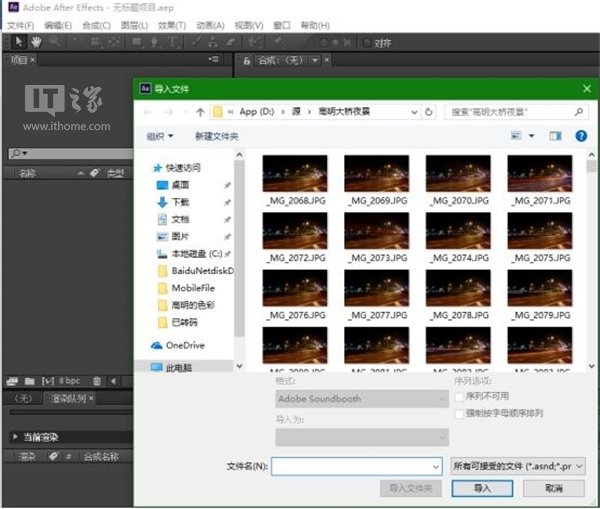
Task: Select the Pen tool
Action: 155,42
